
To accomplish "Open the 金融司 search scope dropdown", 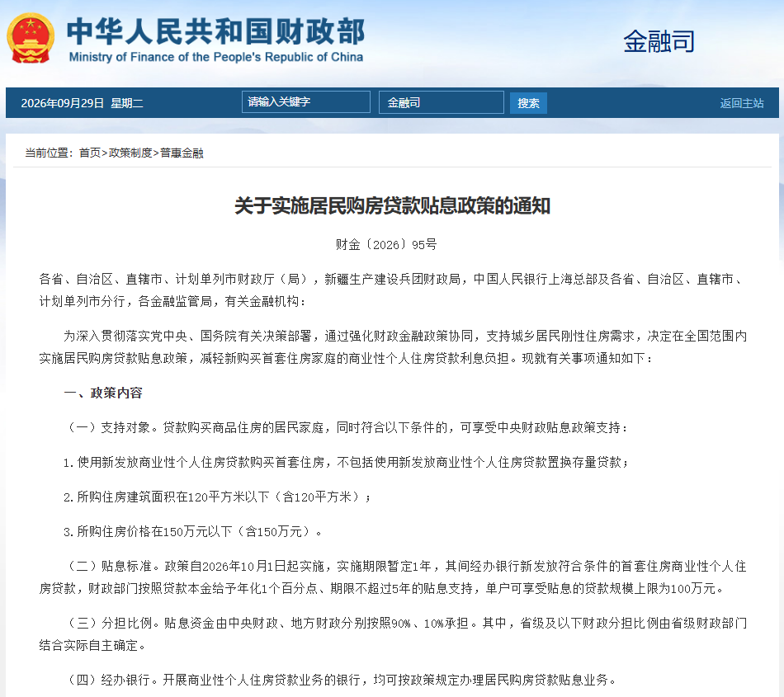I will [x=441, y=102].
